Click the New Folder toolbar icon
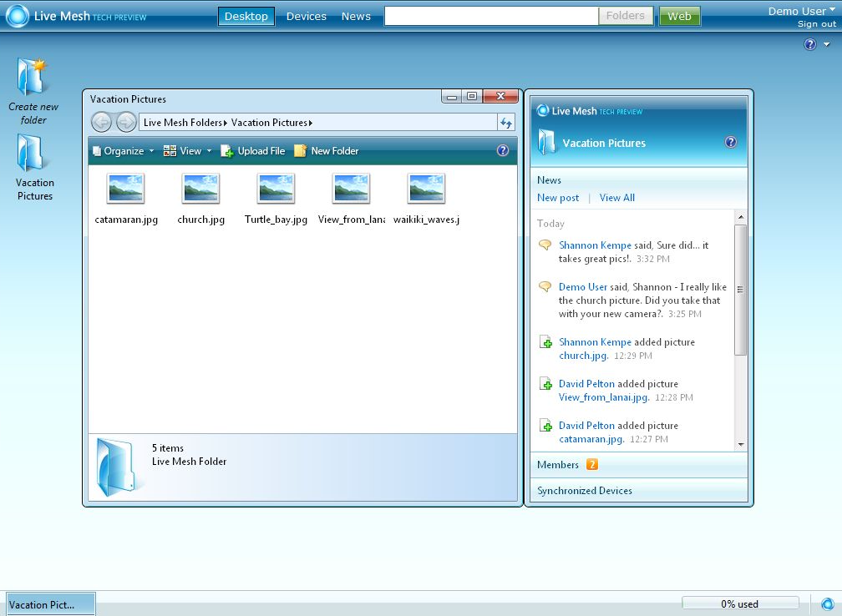Image resolution: width=842 pixels, height=616 pixels. (300, 151)
